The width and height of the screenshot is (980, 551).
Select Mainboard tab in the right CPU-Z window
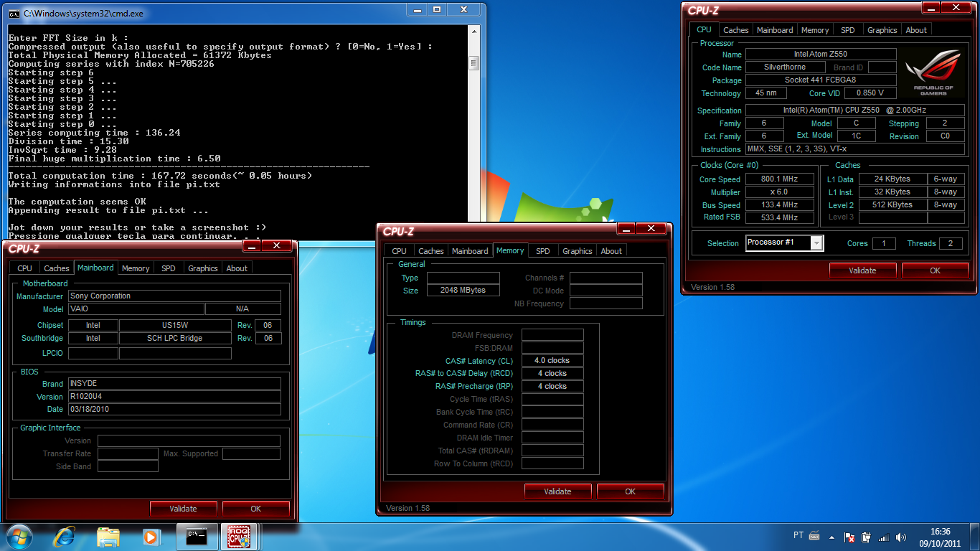tap(775, 30)
